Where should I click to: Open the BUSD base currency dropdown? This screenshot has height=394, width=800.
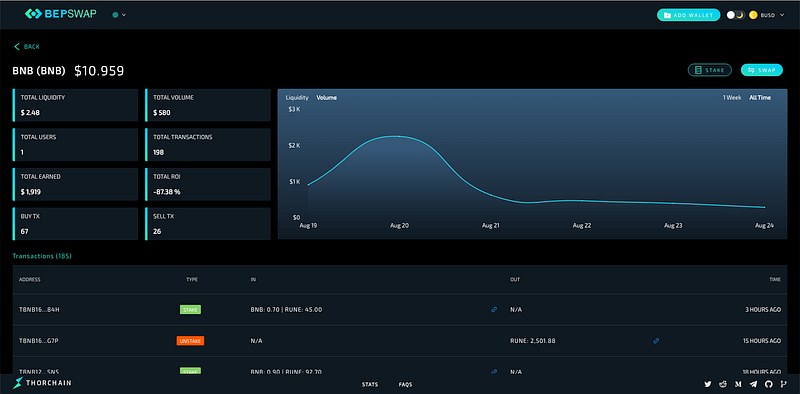tap(767, 15)
